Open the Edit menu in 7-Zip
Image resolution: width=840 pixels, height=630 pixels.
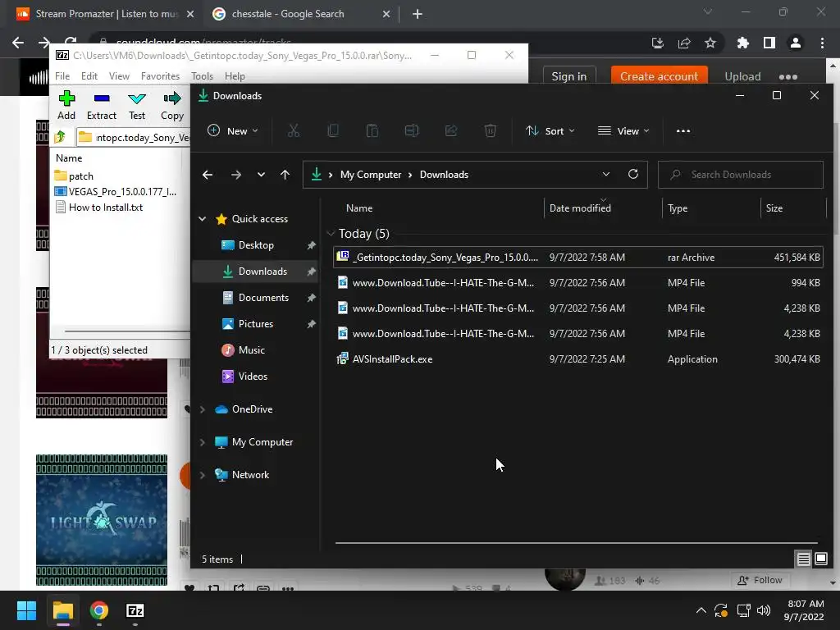pos(89,76)
